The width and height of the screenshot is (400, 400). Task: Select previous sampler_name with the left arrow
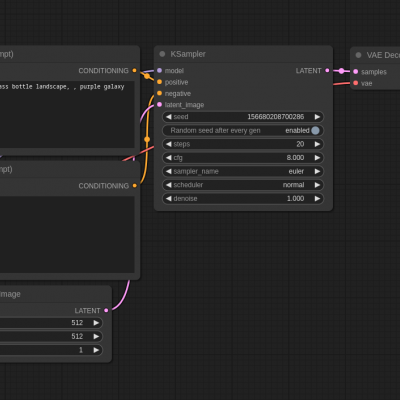tap(169, 171)
